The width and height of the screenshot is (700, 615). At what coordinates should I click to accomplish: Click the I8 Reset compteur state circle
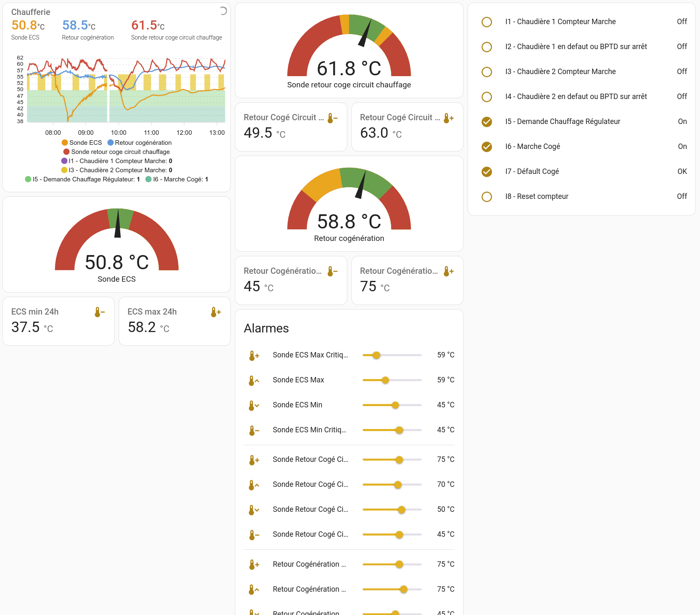tap(486, 197)
